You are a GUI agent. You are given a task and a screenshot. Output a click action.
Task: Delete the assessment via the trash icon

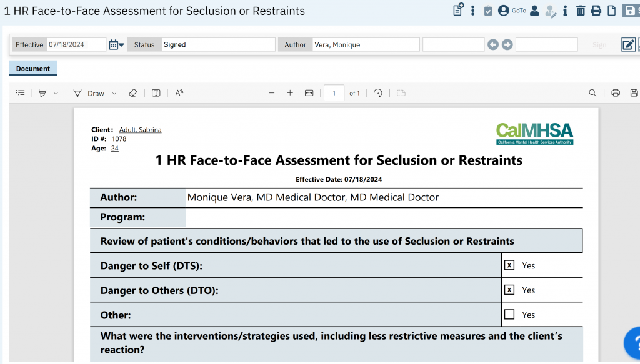[581, 11]
